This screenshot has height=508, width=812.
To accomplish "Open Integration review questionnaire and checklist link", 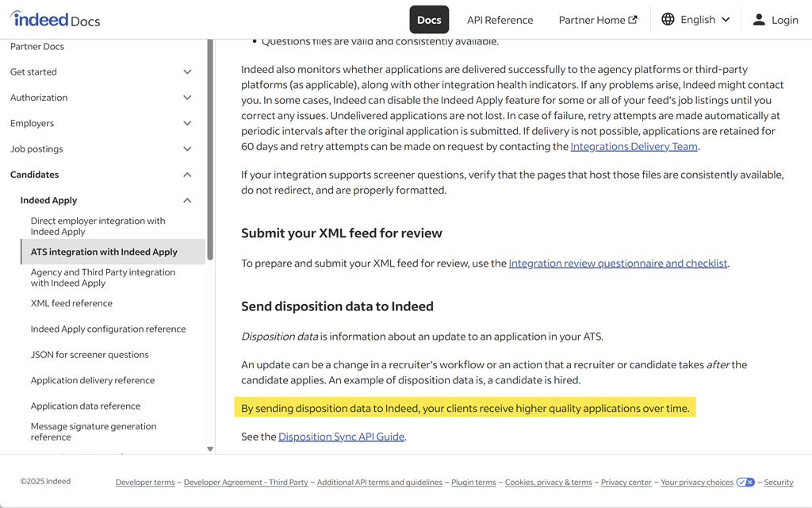I will [x=618, y=264].
